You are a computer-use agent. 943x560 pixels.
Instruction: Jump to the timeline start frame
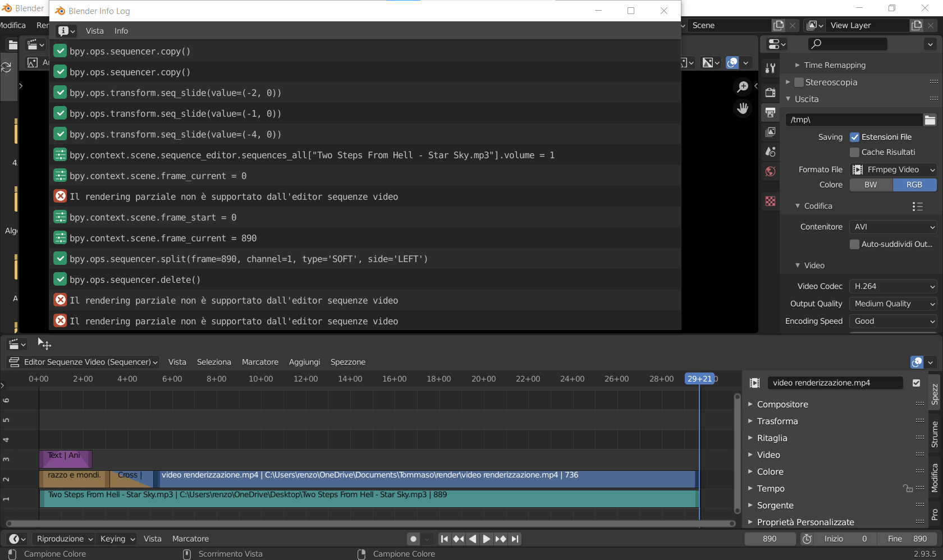click(444, 539)
